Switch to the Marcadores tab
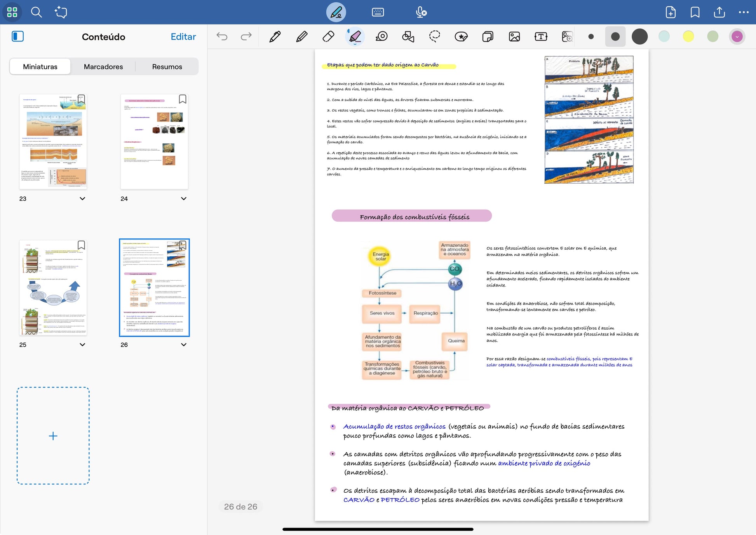Screen dimensions: 756x535 click(x=103, y=66)
